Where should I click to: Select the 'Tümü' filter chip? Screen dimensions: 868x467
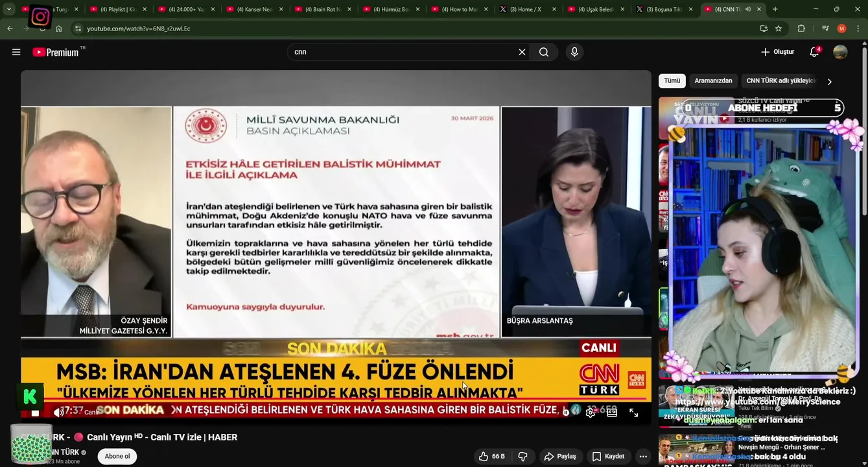[x=672, y=81]
